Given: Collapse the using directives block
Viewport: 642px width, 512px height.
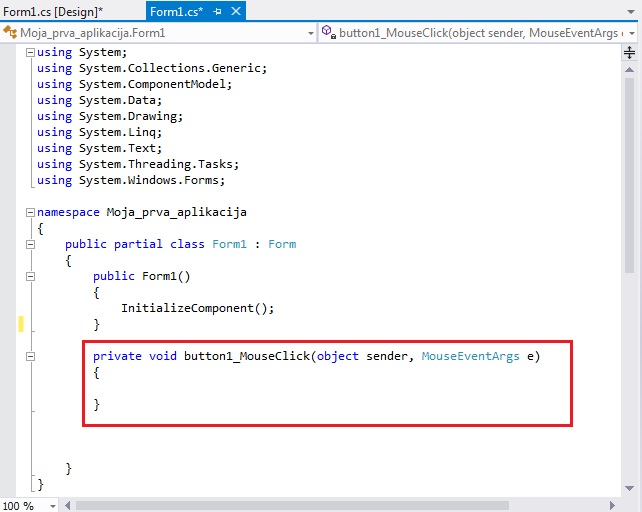Looking at the screenshot, I should [x=30, y=52].
